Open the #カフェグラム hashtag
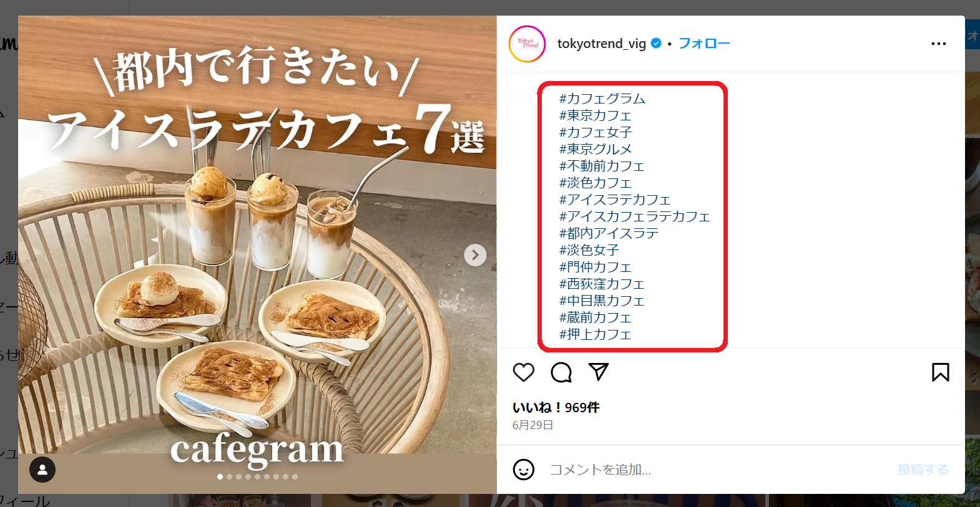 coord(602,99)
